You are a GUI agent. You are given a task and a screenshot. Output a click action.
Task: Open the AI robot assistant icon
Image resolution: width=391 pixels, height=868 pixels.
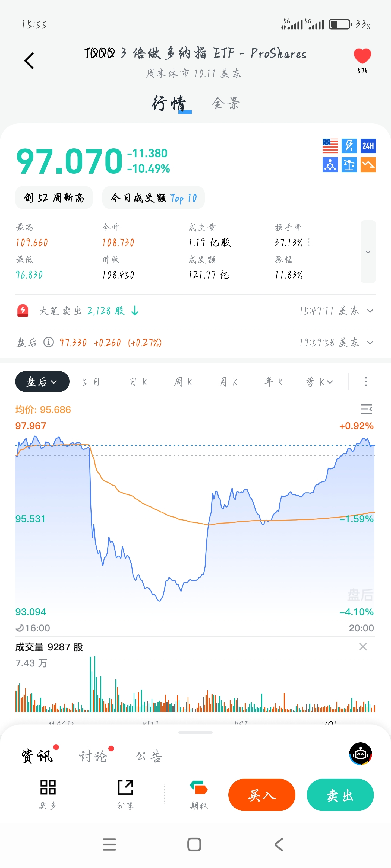coord(360,754)
